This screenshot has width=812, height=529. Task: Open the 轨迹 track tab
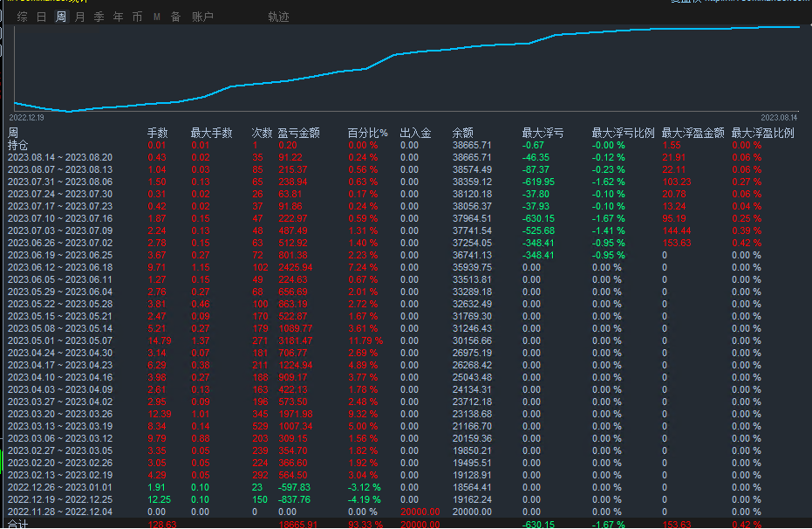click(x=278, y=17)
